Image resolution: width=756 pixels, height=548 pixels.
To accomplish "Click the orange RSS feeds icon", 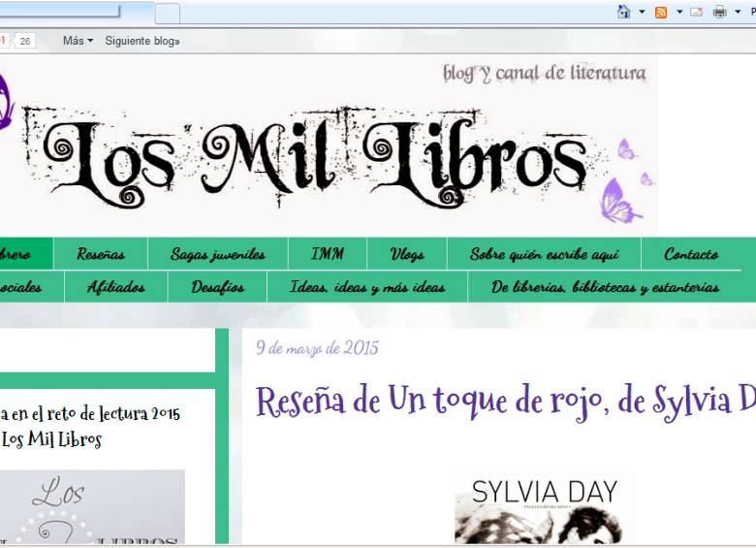I will pos(661,12).
